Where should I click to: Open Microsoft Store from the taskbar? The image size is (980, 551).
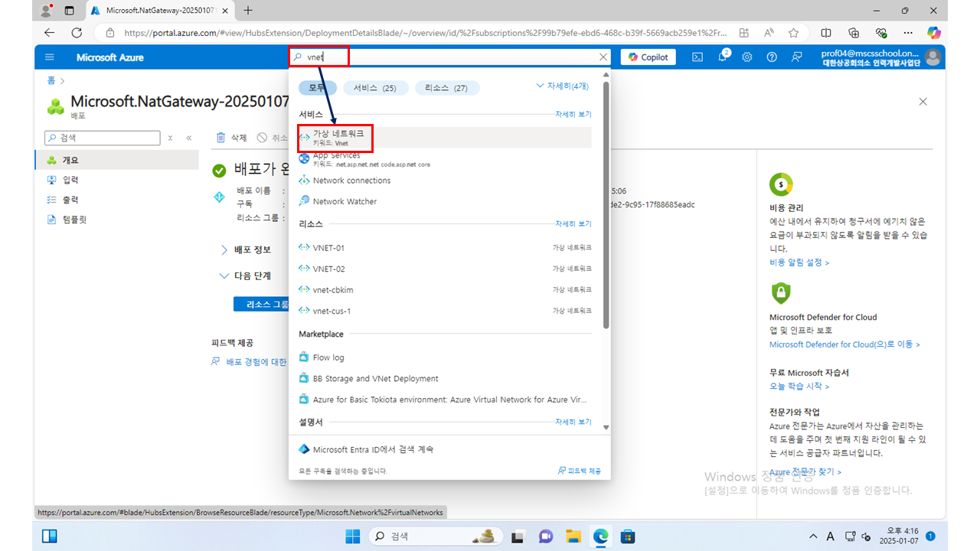pyautogui.click(x=628, y=536)
